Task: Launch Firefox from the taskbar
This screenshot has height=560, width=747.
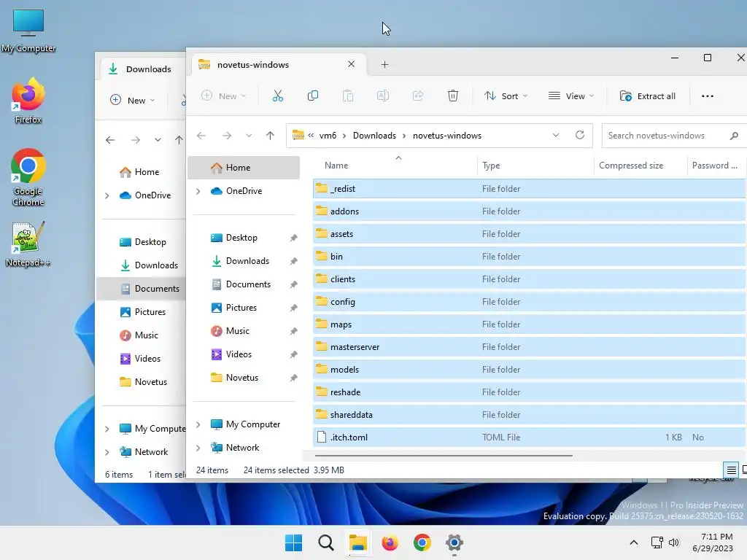Action: click(x=390, y=542)
